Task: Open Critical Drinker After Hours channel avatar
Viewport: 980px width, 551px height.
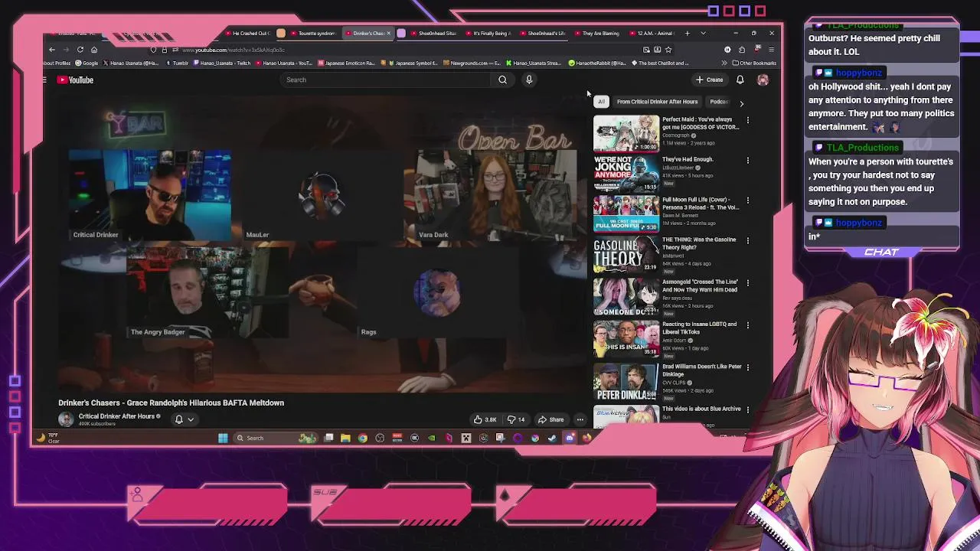Action: tap(66, 419)
